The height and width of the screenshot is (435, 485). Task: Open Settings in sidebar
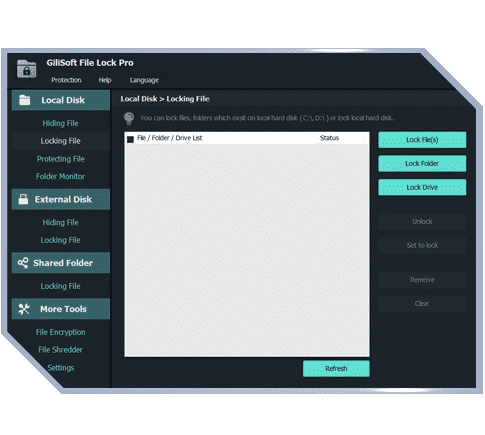[x=61, y=368]
